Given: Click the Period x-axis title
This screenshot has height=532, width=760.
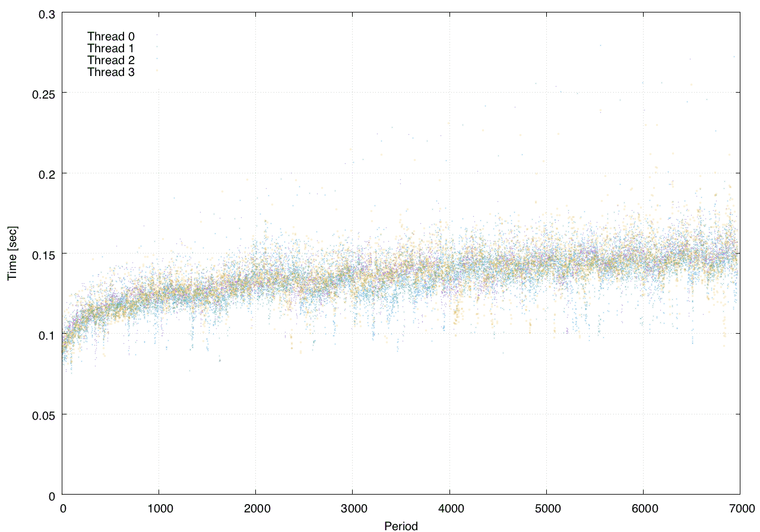Looking at the screenshot, I should pyautogui.click(x=401, y=526).
